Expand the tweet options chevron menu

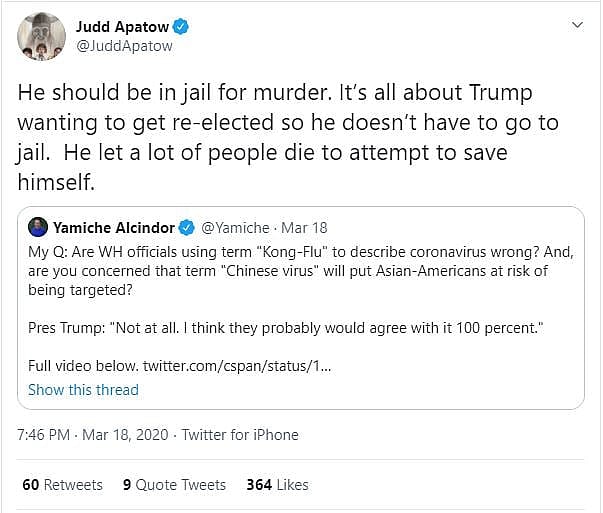click(576, 24)
